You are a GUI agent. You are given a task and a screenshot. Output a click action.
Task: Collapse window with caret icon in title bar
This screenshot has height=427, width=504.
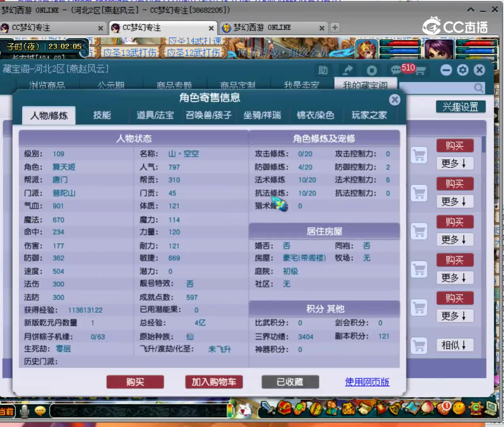[471, 9]
